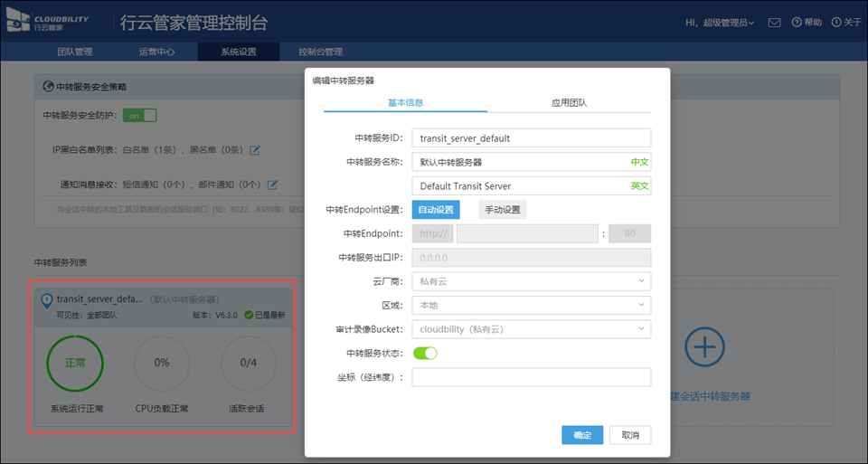Click the 坐标(经纬度) input field
This screenshot has height=464, width=868.
click(x=531, y=377)
